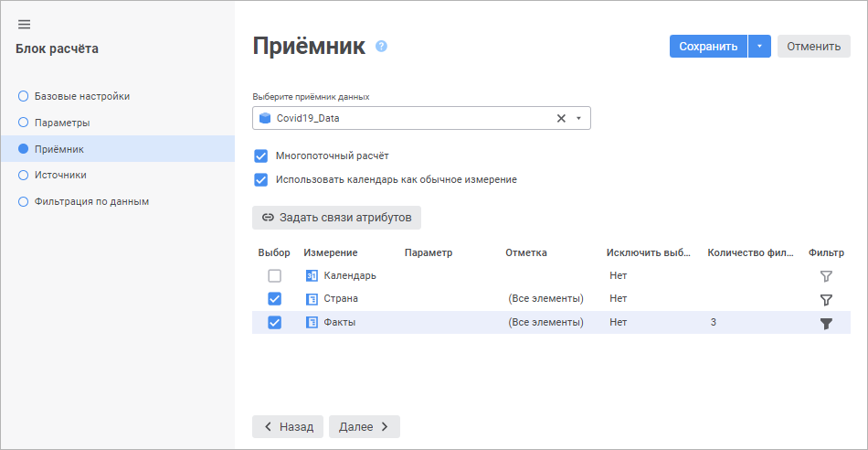
Task: Select the Календарь dimension name
Action: pyautogui.click(x=350, y=275)
